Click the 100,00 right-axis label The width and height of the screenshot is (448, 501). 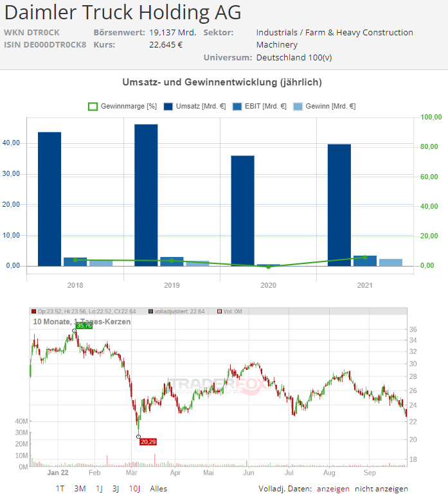(x=431, y=118)
